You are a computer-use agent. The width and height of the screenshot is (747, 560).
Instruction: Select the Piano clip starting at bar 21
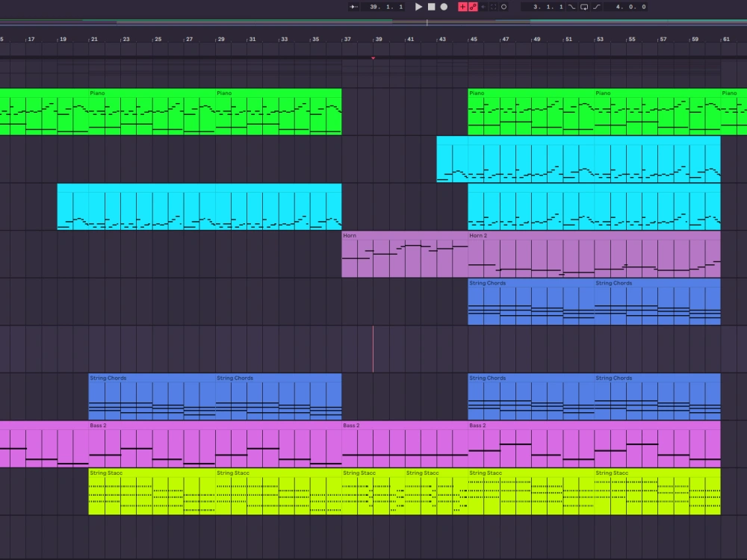[152, 112]
